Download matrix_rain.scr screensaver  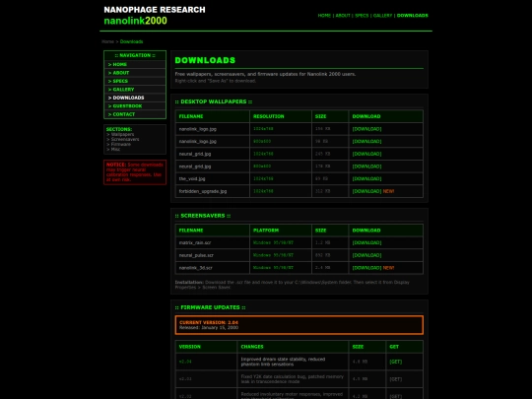(366, 243)
